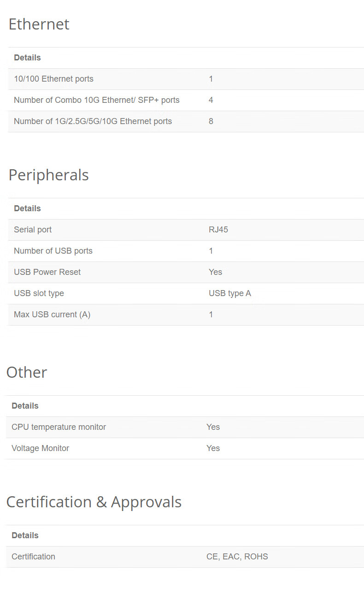364x594 pixels.
Task: Click the value 8 for 10G Ethernet ports
Action: (211, 121)
